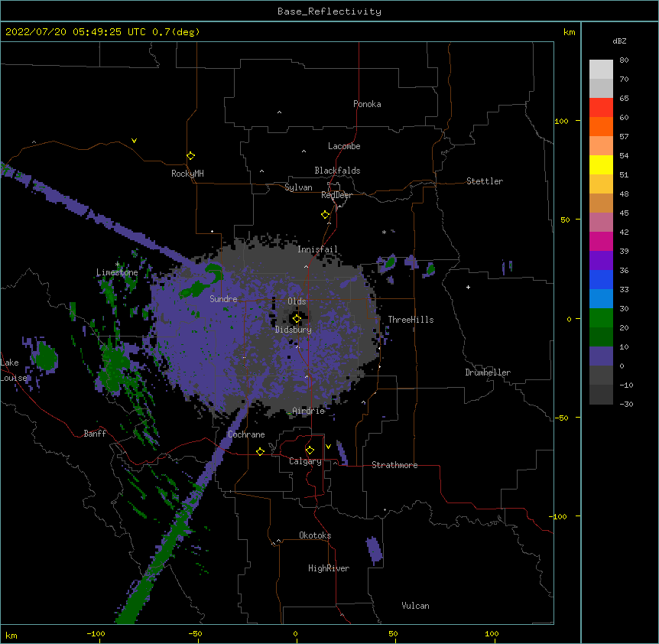The width and height of the screenshot is (659, 644).
Task: Select the RedDeer city label
Action: pos(336,195)
